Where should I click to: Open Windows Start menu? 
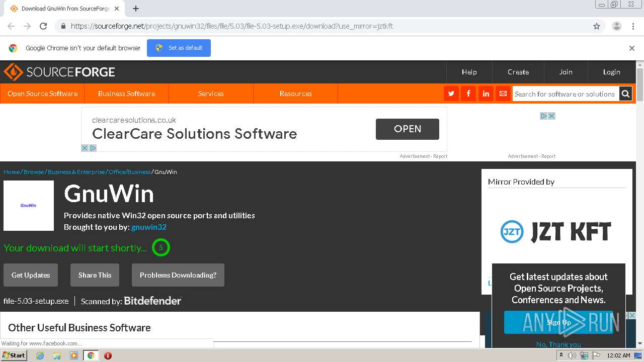tap(14, 355)
